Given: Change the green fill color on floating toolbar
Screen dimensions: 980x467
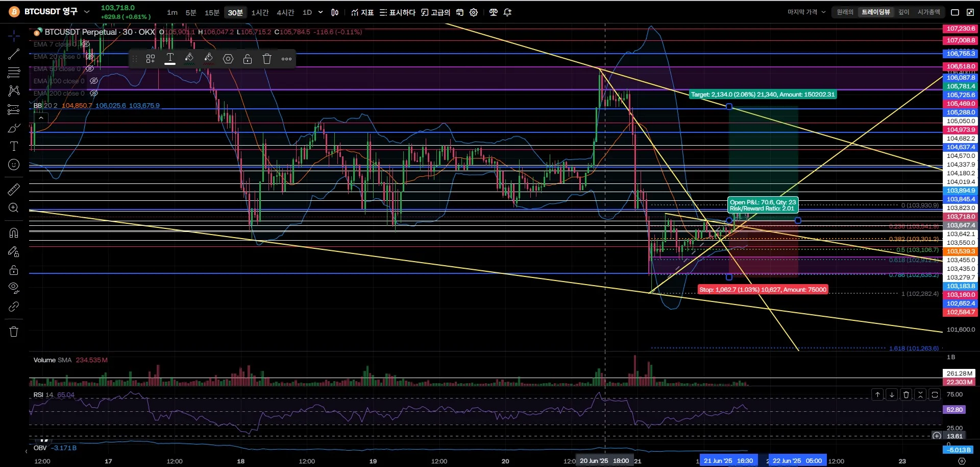Looking at the screenshot, I should click(189, 59).
